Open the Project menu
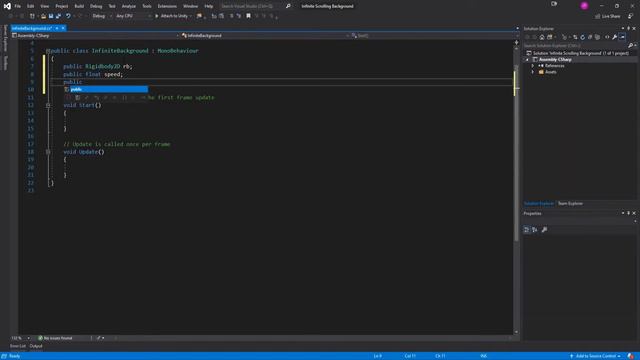The image size is (640, 360). click(x=62, y=6)
